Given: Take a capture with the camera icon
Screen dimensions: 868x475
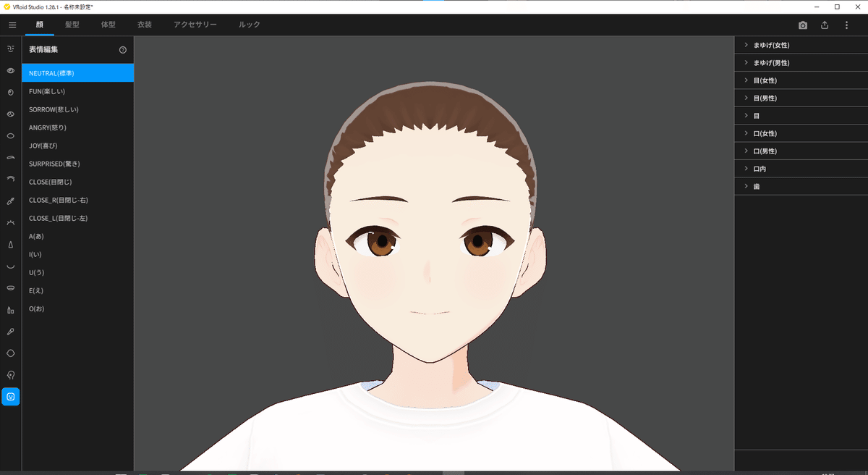Looking at the screenshot, I should (802, 24).
